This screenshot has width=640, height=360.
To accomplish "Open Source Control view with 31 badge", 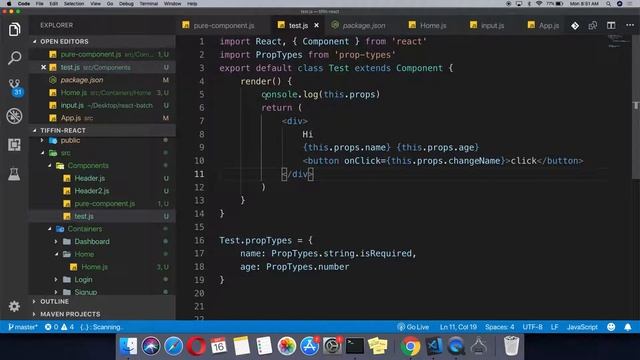I will (x=15, y=87).
